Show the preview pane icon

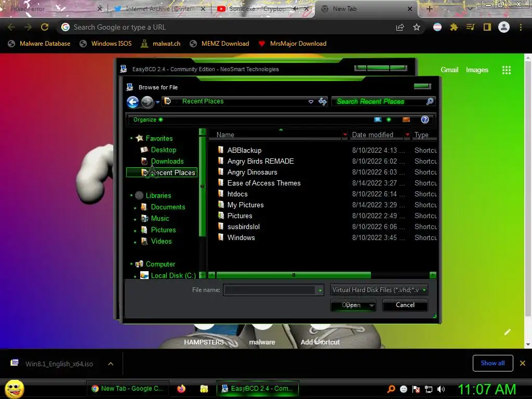(406, 119)
